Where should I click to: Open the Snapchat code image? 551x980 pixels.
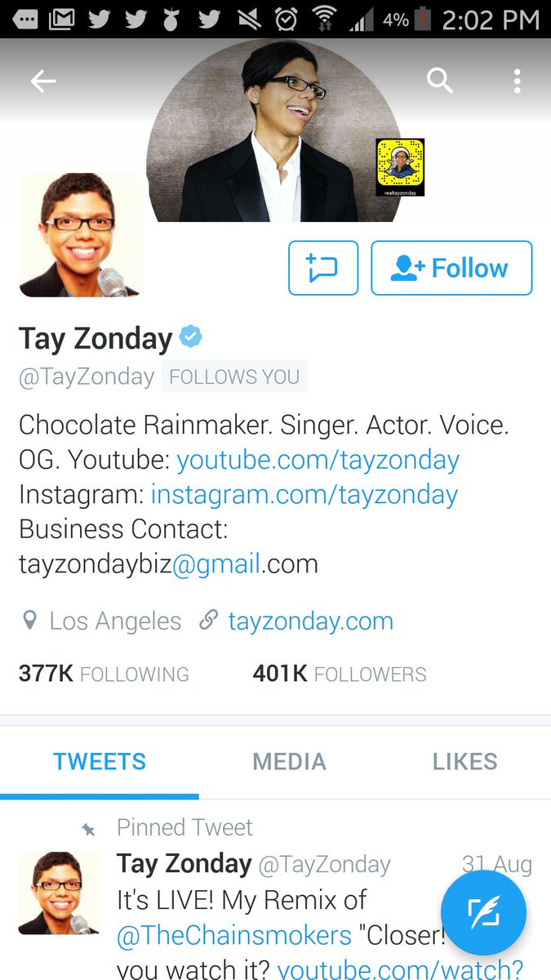pyautogui.click(x=400, y=167)
